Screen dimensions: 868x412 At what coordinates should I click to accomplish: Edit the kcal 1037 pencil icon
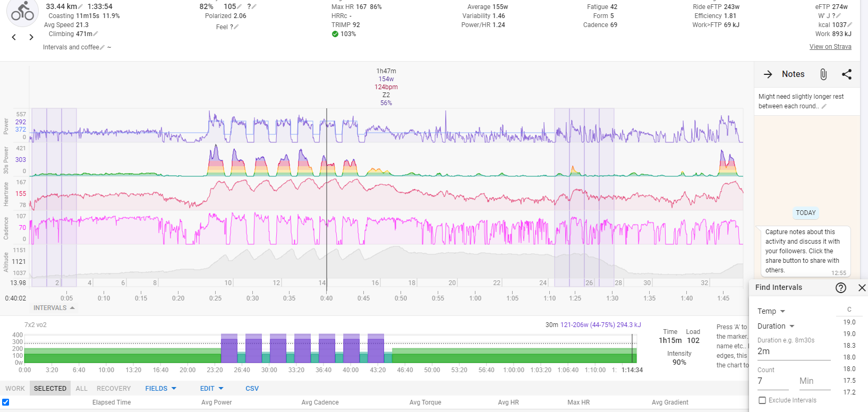[850, 25]
